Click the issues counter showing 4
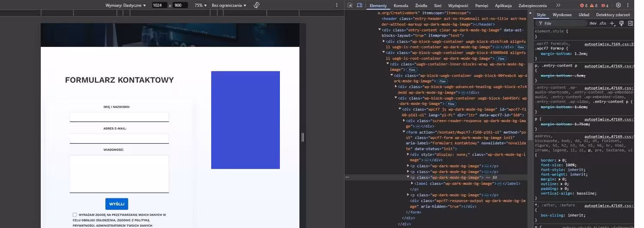Image resolution: width=644 pixels, height=228 pixels. tap(605, 6)
